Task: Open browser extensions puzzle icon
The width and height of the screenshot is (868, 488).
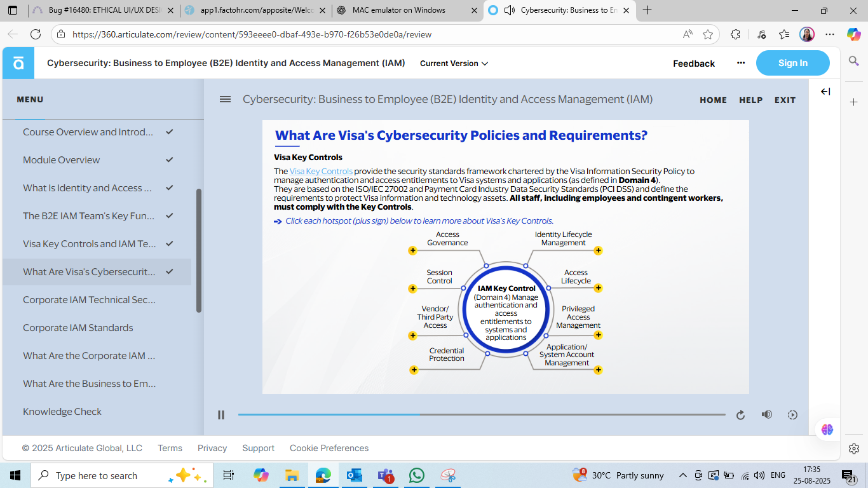Action: pos(736,34)
